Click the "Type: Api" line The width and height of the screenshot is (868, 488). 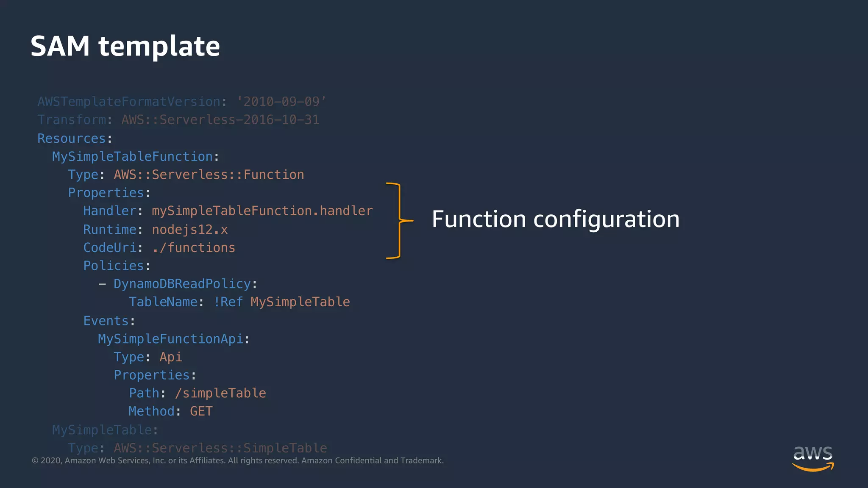point(148,358)
